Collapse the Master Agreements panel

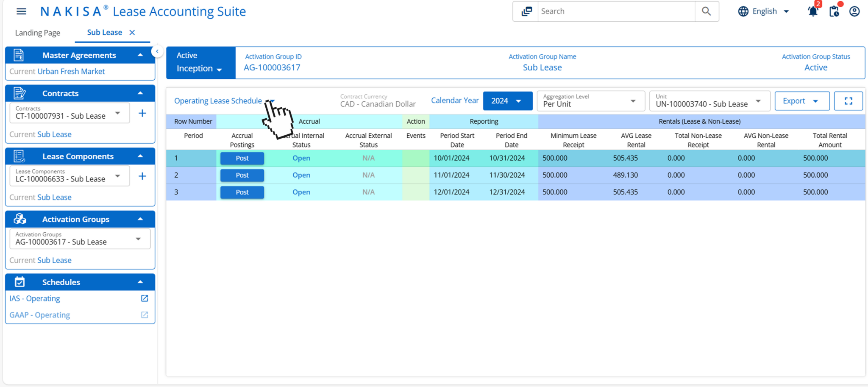point(141,55)
